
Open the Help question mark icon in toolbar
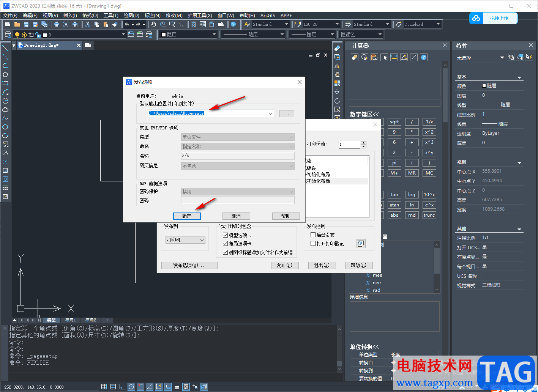(234, 24)
